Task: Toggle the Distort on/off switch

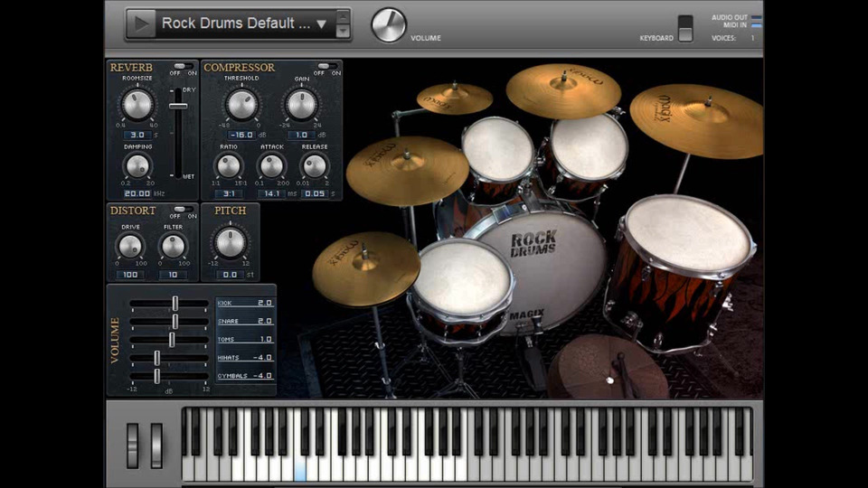Action: point(183,209)
